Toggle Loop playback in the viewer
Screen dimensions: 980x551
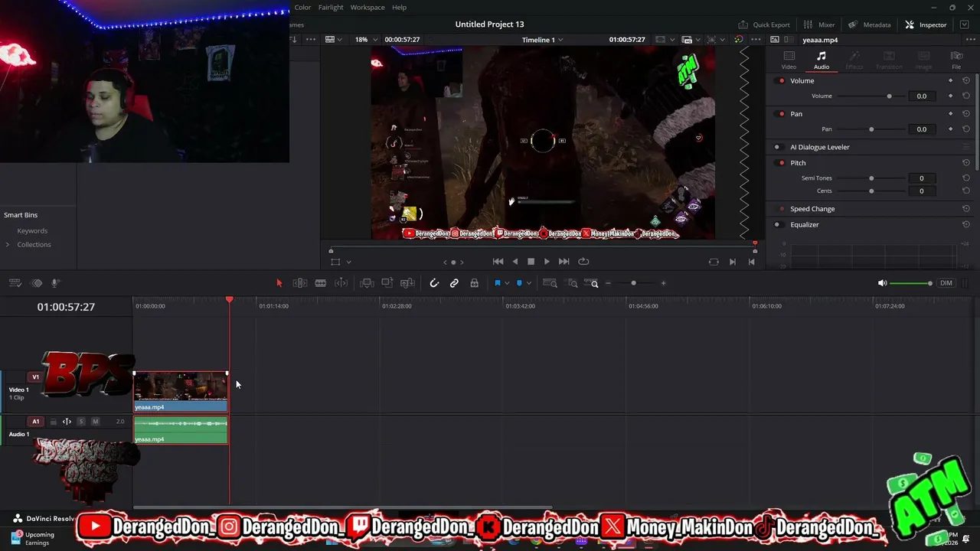[x=583, y=262]
